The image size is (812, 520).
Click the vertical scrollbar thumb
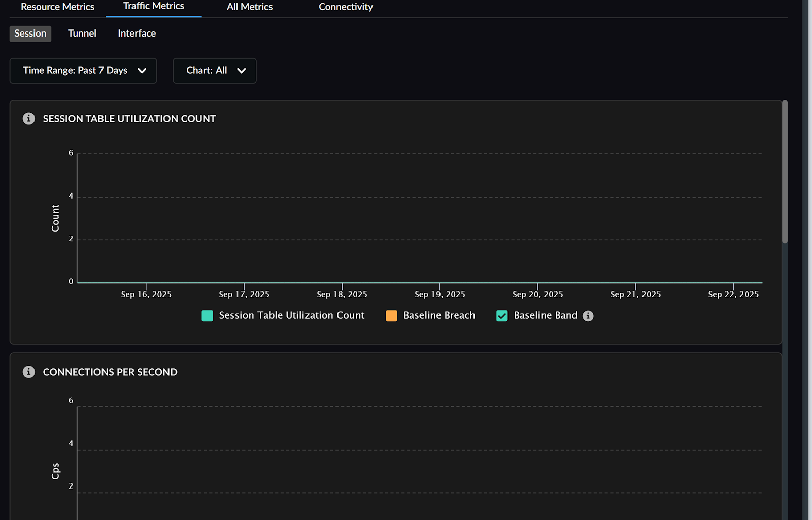785,172
